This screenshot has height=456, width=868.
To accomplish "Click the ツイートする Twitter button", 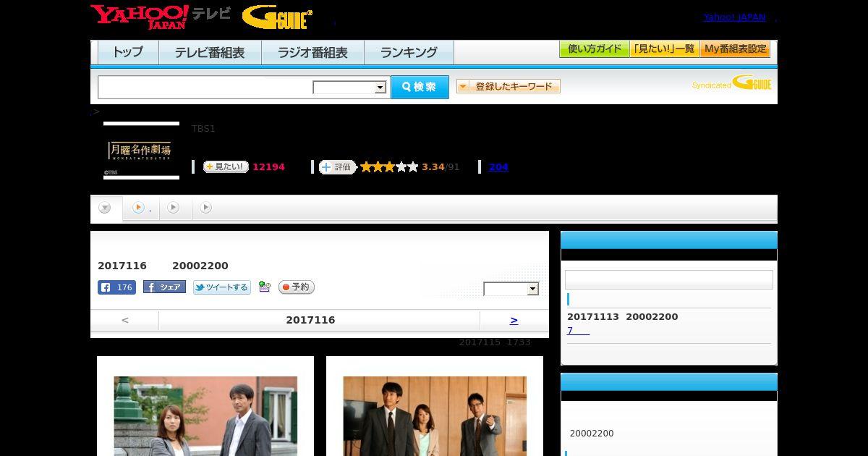I will 222,287.
